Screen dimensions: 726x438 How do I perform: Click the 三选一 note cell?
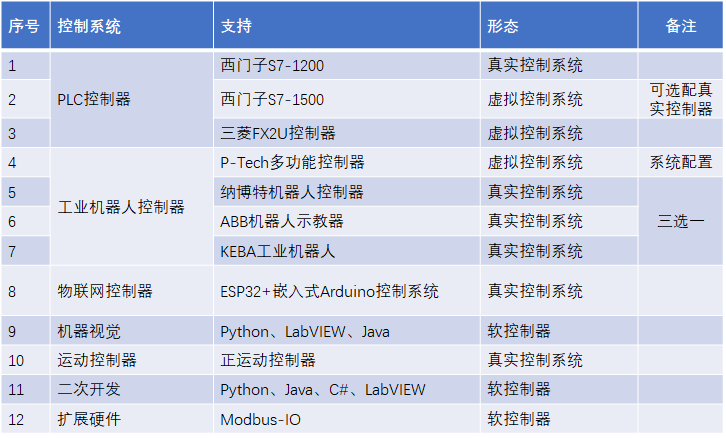[x=681, y=221]
